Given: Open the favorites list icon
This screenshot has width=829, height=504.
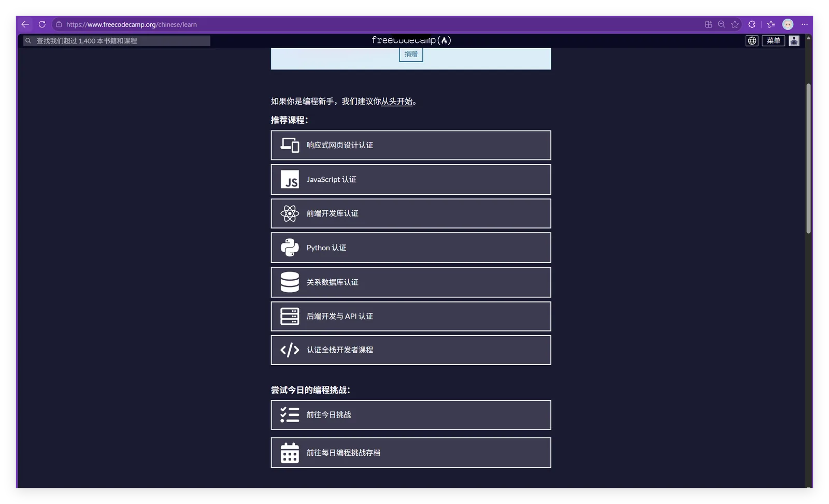Looking at the screenshot, I should pyautogui.click(x=771, y=24).
